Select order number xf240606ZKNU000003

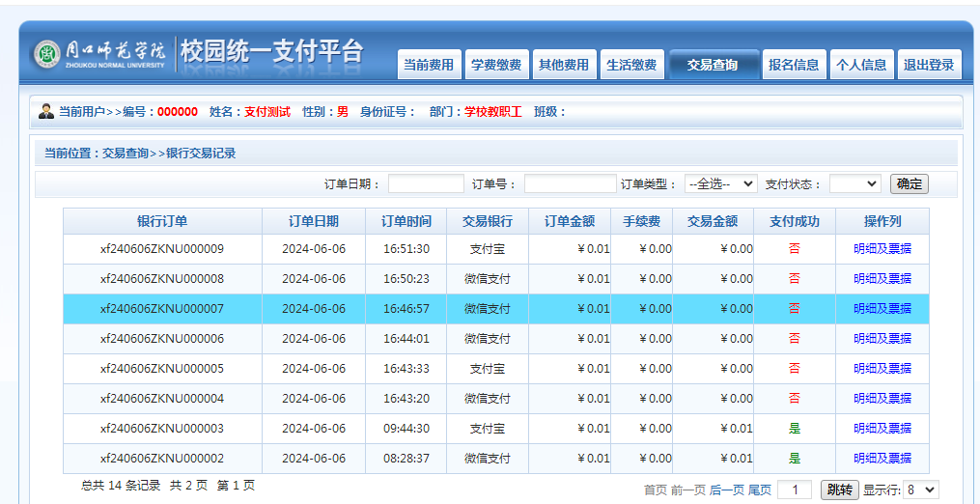(x=162, y=429)
